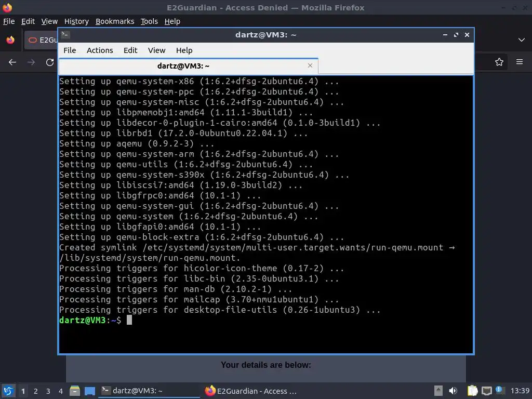Open Firefox History menu

[x=76, y=21]
